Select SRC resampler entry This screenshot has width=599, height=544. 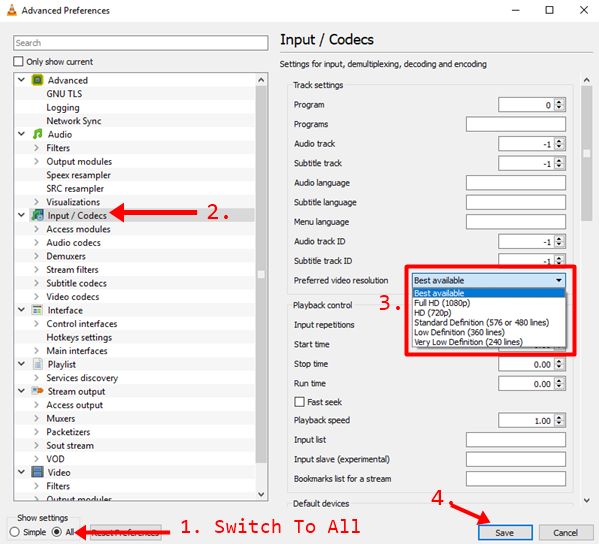coord(75,188)
